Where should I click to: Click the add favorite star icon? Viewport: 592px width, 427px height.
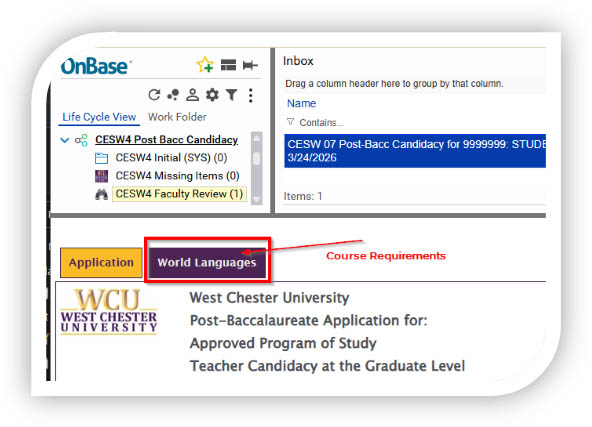point(205,65)
